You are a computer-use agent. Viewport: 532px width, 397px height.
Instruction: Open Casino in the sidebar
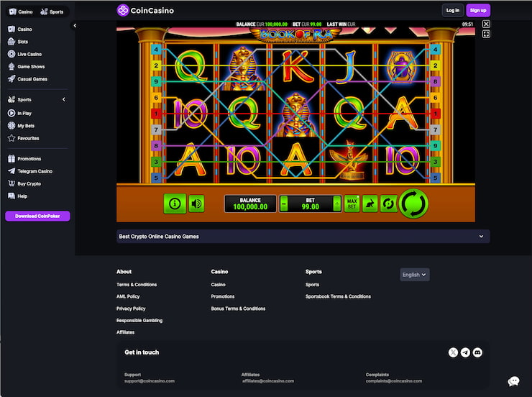(19, 29)
